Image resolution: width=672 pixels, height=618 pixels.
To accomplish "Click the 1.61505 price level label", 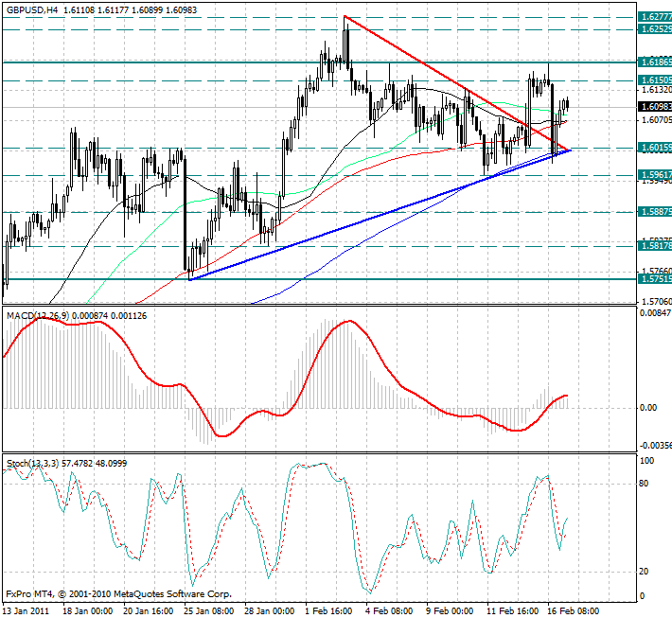I will [655, 80].
